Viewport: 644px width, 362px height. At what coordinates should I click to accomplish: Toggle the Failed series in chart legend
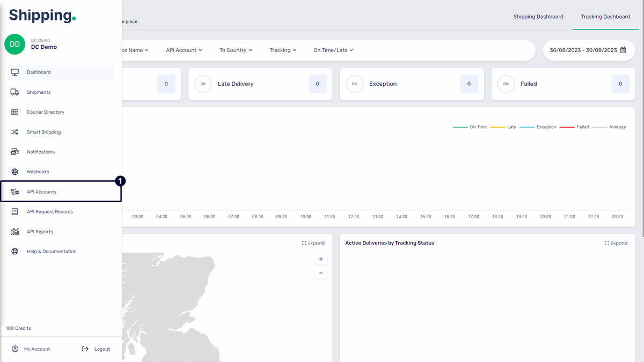[x=575, y=127]
